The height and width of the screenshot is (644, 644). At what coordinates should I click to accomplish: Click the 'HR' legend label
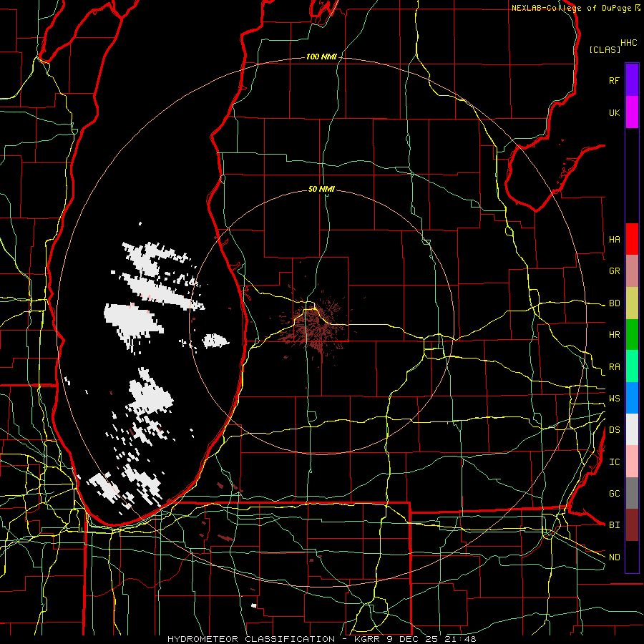coord(614,335)
